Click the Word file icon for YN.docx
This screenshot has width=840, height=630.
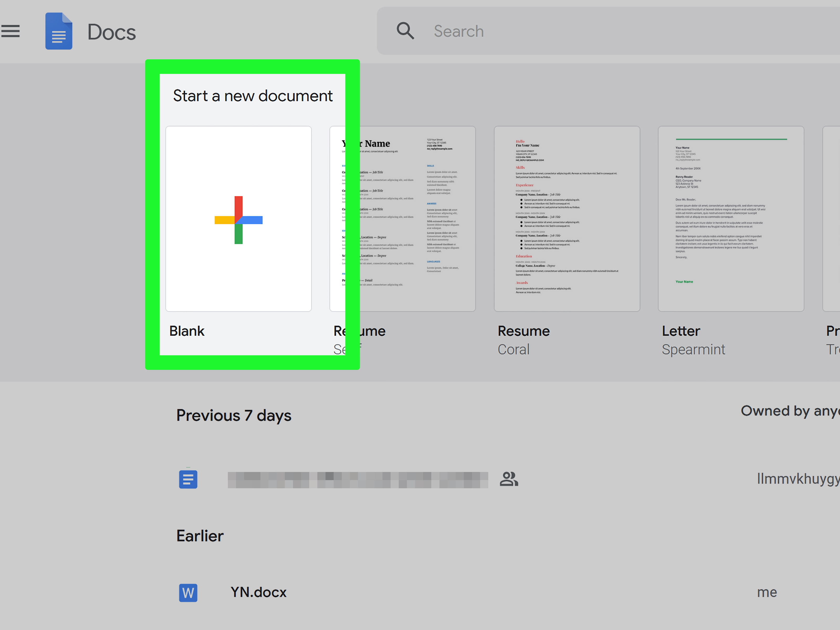[188, 592]
